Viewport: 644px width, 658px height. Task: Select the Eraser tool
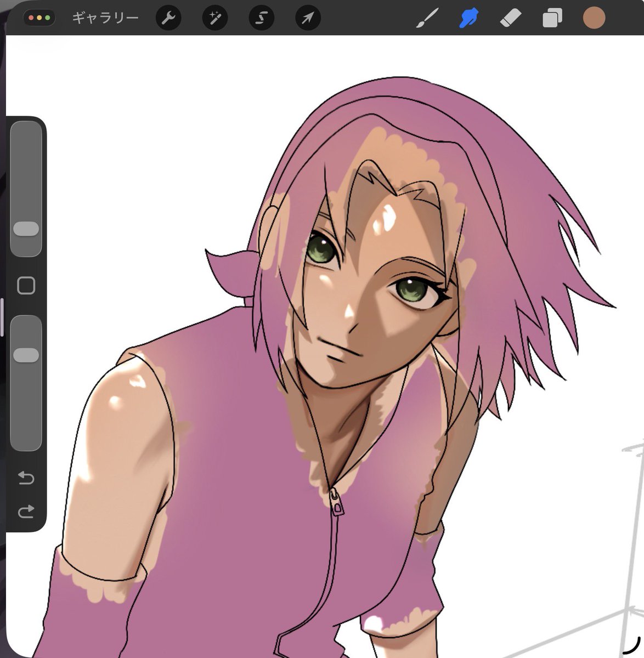[x=510, y=18]
